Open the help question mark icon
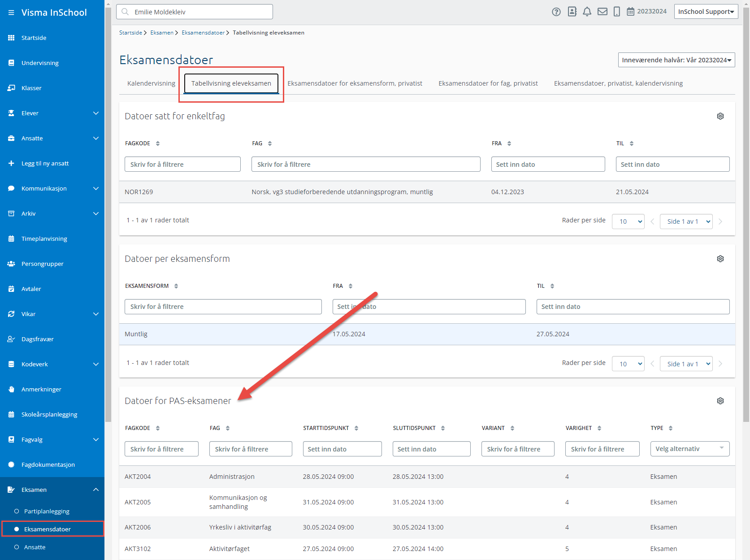 pyautogui.click(x=556, y=12)
